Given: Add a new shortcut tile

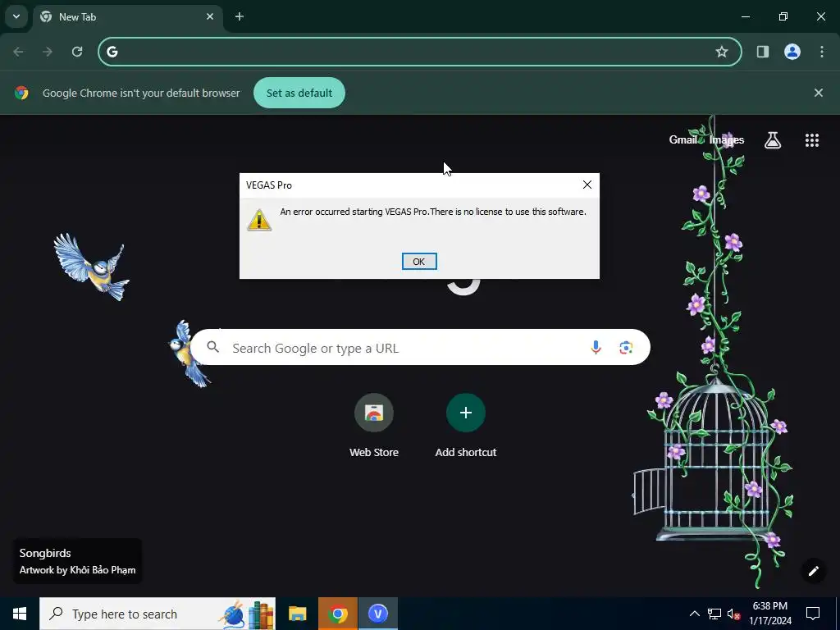Looking at the screenshot, I should (466, 426).
